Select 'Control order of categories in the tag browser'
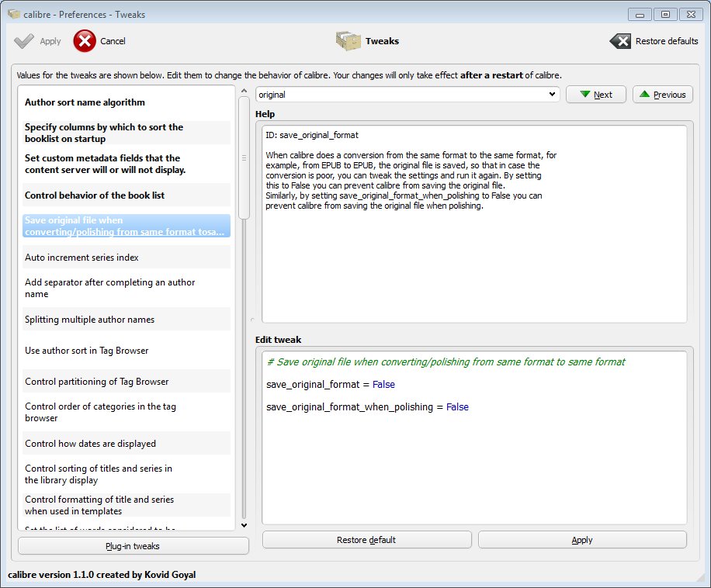Image resolution: width=711 pixels, height=588 pixels. [127, 412]
